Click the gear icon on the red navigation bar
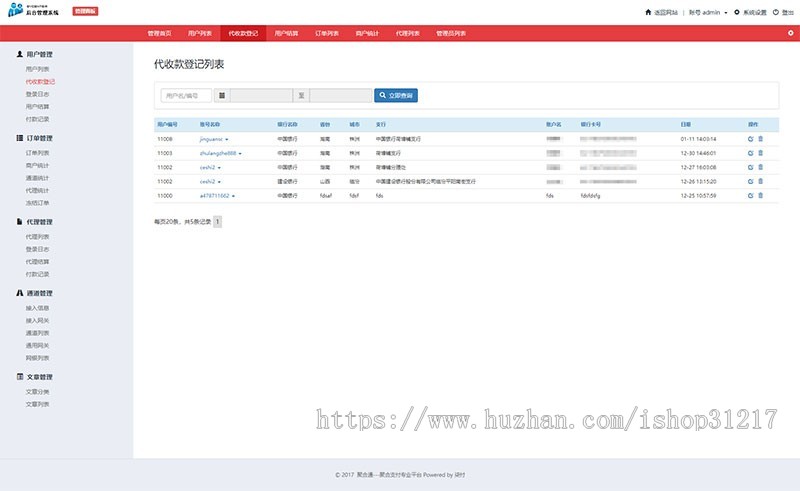Screen dimensions: 800x491 pos(790,33)
